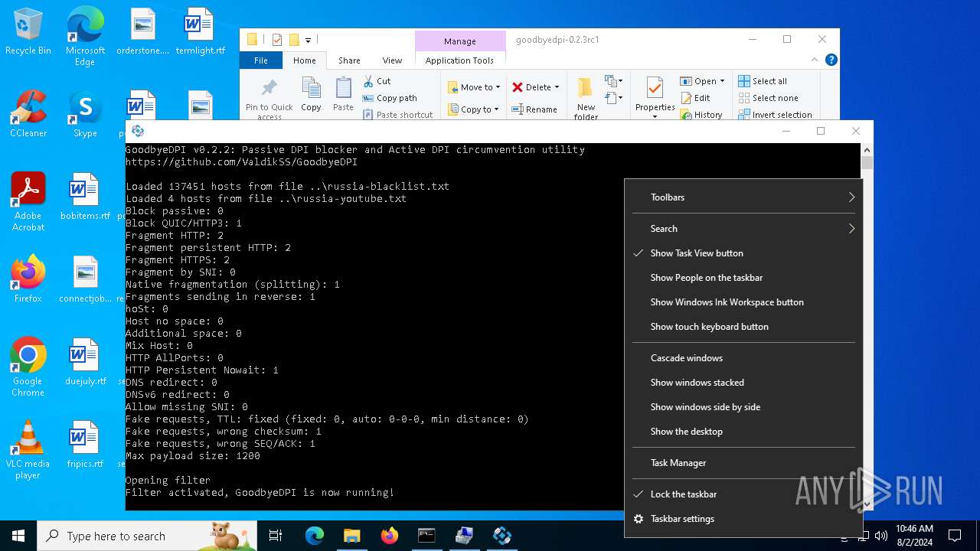980x551 pixels.
Task: Open notification center icon
Action: click(955, 536)
